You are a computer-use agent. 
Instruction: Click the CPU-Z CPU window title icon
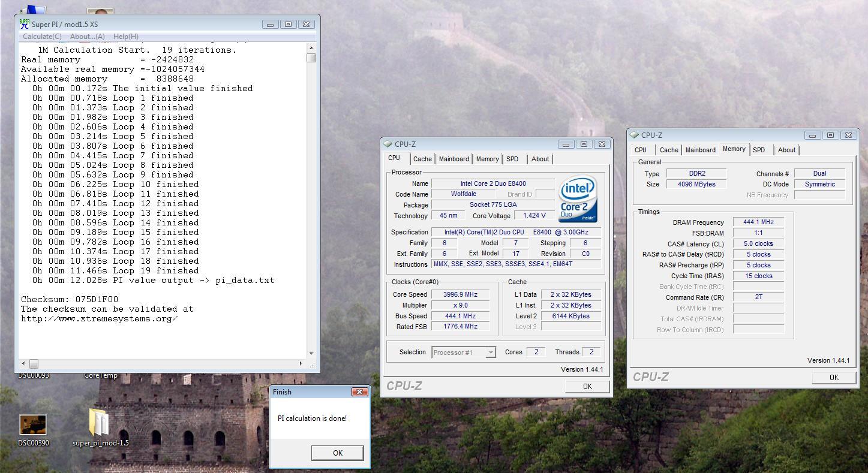(x=388, y=144)
